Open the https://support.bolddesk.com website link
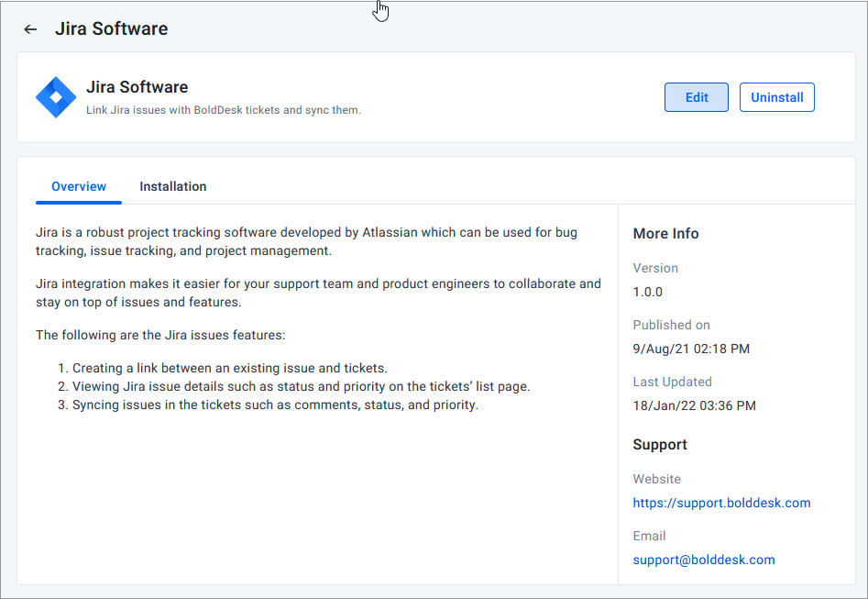 click(721, 503)
